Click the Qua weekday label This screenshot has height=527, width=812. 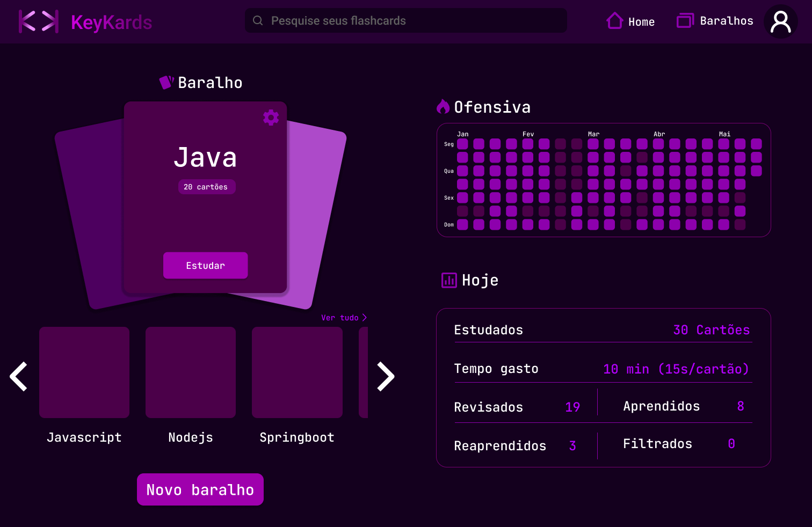point(449,171)
